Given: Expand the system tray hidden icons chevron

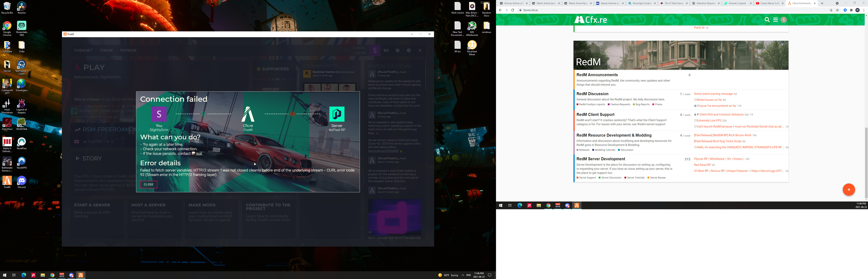Looking at the screenshot, I should coord(463,275).
